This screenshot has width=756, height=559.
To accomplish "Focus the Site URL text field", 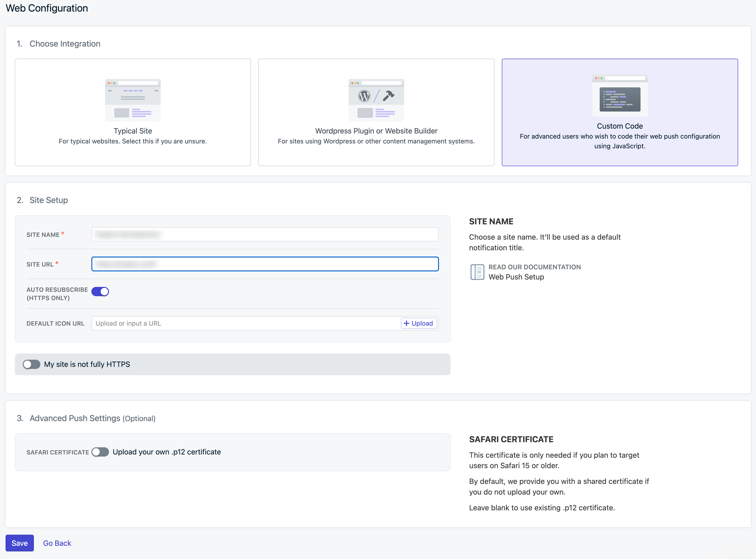I will tap(265, 264).
